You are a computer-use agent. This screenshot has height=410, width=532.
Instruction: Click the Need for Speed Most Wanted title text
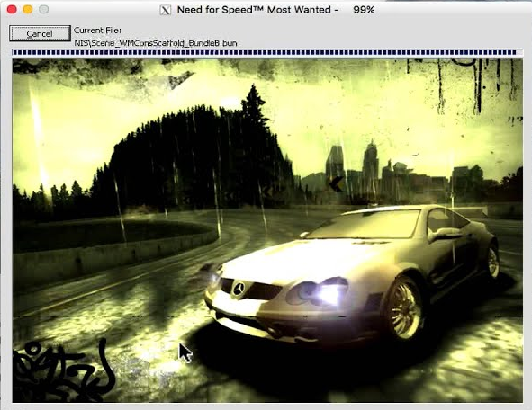[257, 10]
